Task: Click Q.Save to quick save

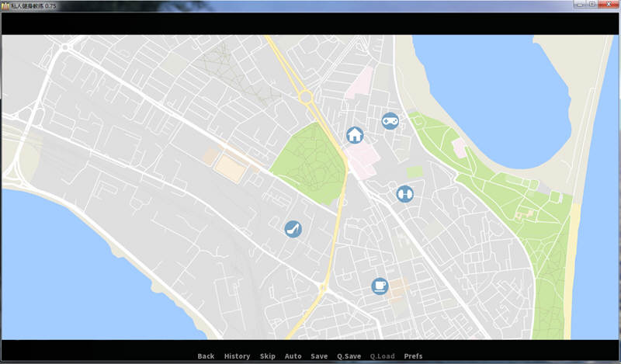Action: [x=349, y=356]
